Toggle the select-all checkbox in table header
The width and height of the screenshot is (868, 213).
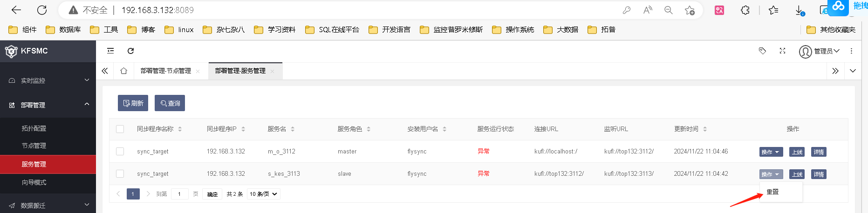pyautogui.click(x=120, y=129)
